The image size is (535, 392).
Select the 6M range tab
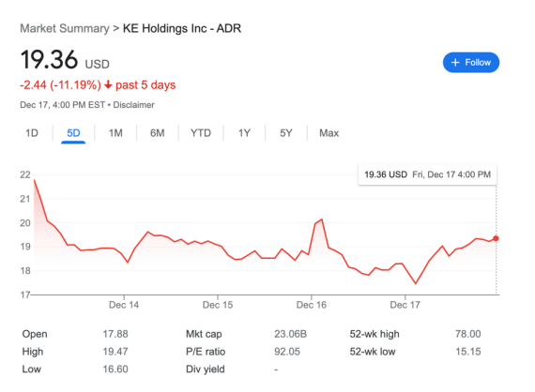click(158, 133)
